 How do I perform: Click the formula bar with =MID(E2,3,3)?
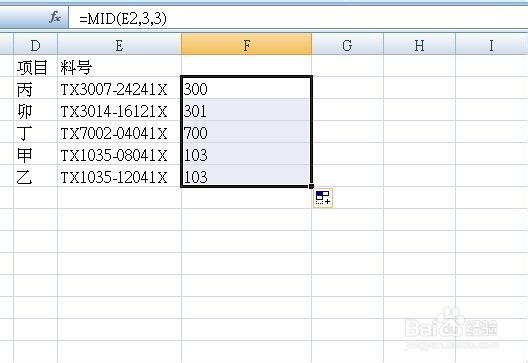pos(298,18)
